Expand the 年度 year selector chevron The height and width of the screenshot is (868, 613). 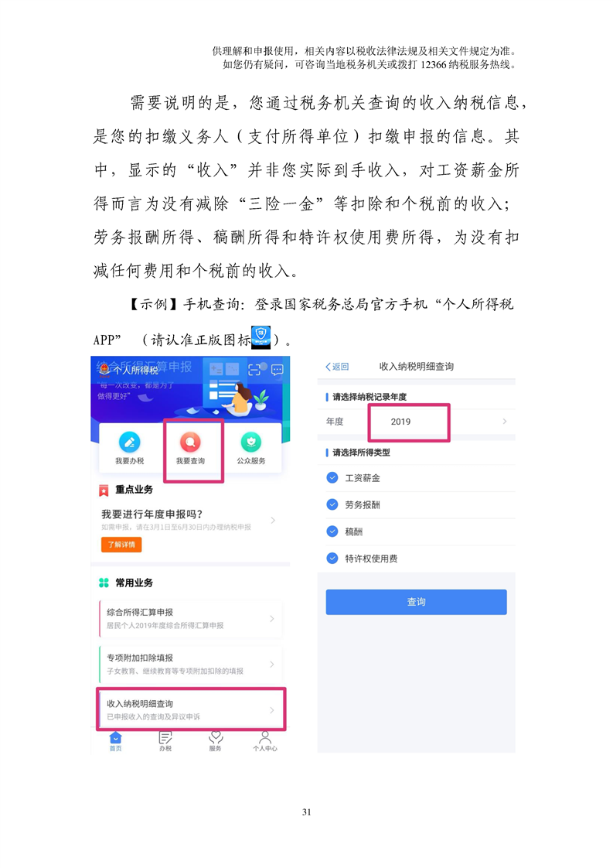pyautogui.click(x=505, y=422)
